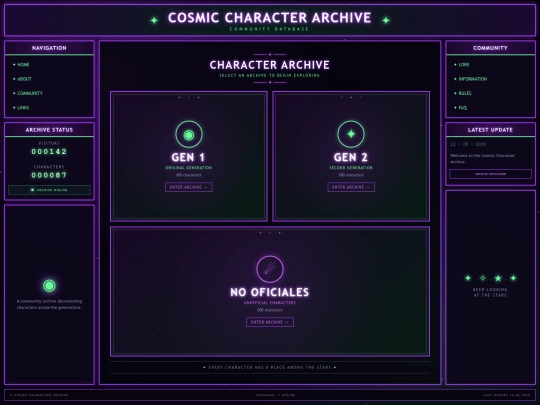This screenshot has width=540, height=405.
Task: Click the Archive Status panel header
Action: tap(49, 130)
